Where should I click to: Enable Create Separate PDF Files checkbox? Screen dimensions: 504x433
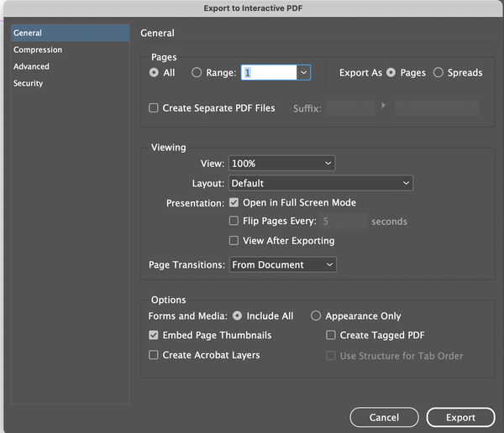(154, 108)
